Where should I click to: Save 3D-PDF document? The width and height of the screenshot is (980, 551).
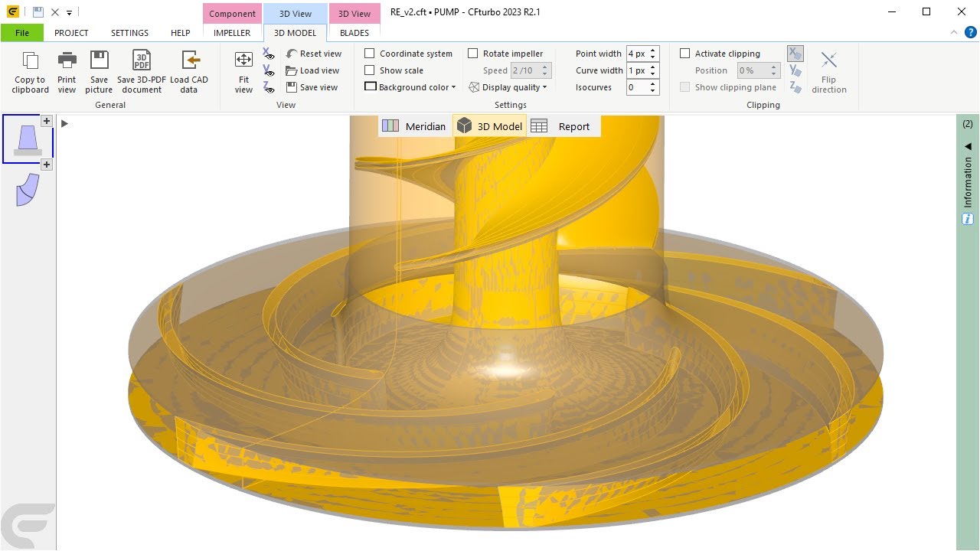pyautogui.click(x=142, y=73)
